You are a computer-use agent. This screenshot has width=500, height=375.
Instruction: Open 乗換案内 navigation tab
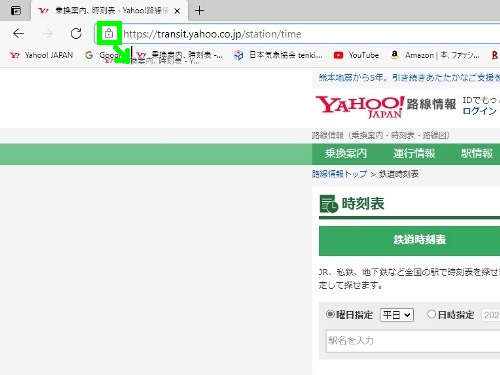346,154
